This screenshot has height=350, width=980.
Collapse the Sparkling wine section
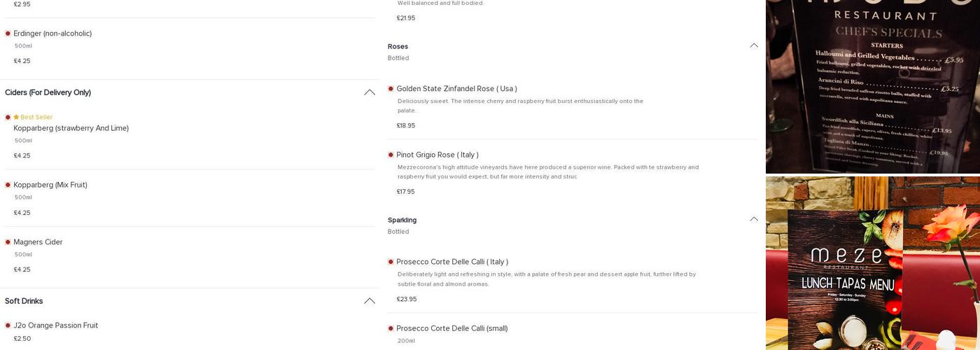point(754,219)
